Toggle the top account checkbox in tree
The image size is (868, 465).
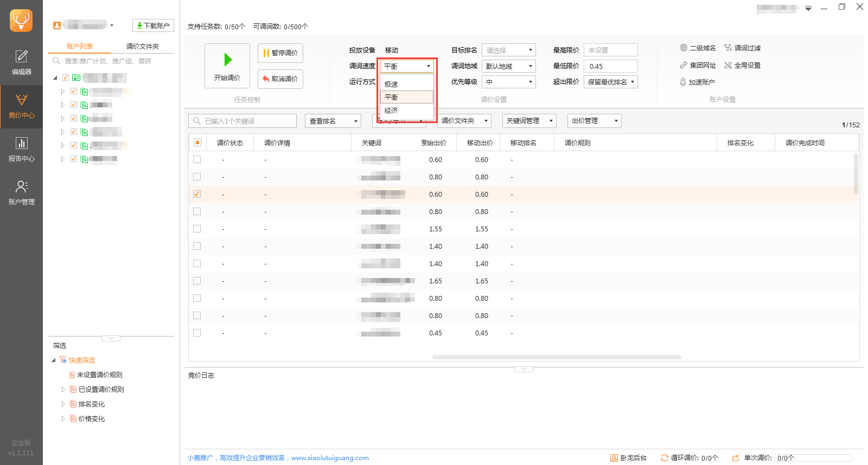pos(66,77)
